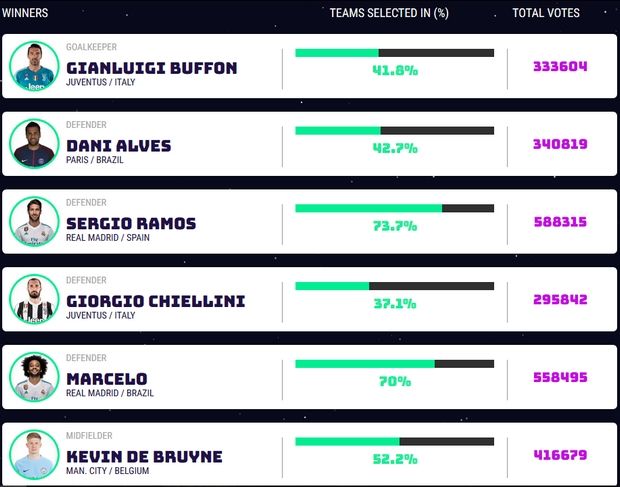The image size is (620, 487).
Task: Click Buffon's 41.8% selection bar
Action: 394,53
